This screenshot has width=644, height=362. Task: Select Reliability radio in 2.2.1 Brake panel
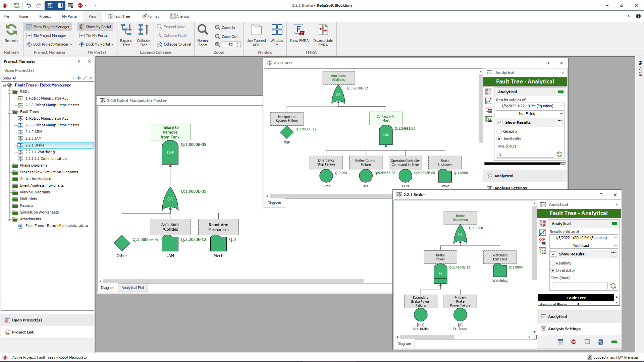pyautogui.click(x=553, y=263)
